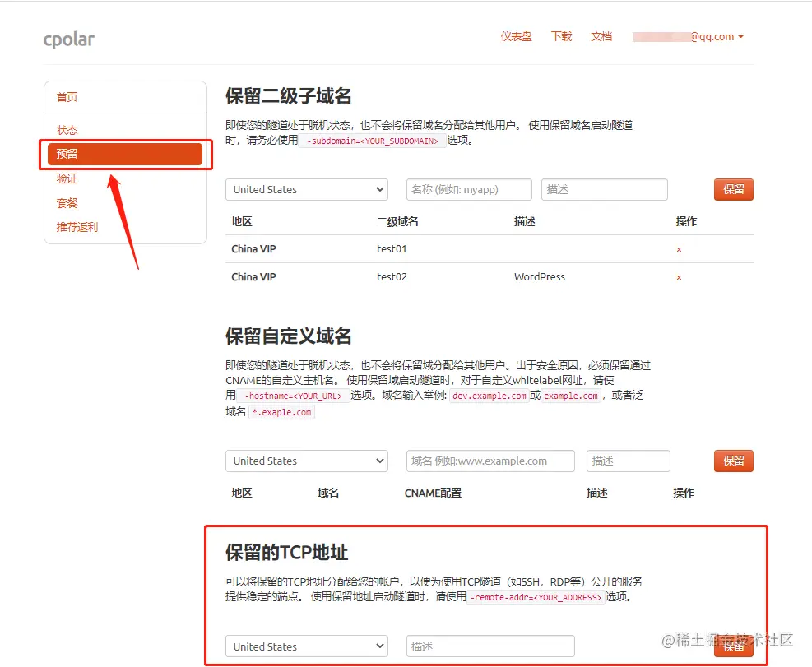Navigate to 首页 in the sidebar
The height and width of the screenshot is (667, 812).
point(67,96)
